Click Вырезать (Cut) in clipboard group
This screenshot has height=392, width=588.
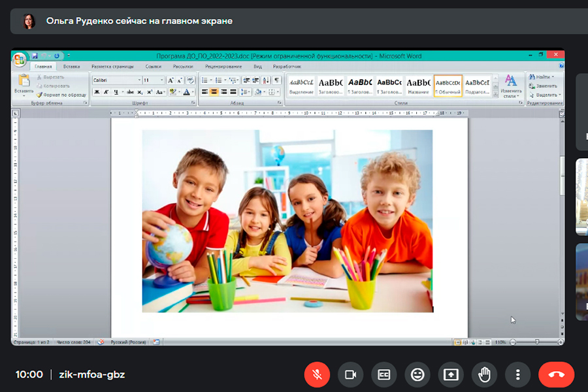[50, 77]
